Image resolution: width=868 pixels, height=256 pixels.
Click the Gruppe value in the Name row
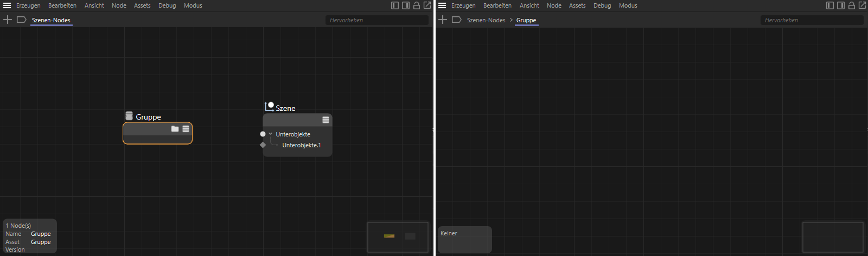click(41, 234)
